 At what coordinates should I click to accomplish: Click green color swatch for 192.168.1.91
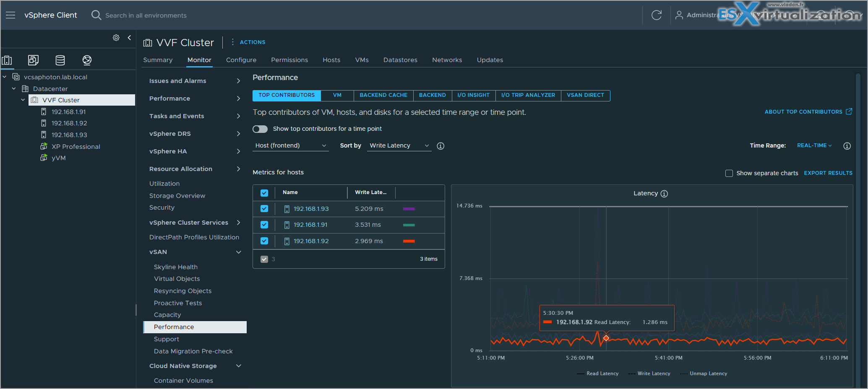409,225
